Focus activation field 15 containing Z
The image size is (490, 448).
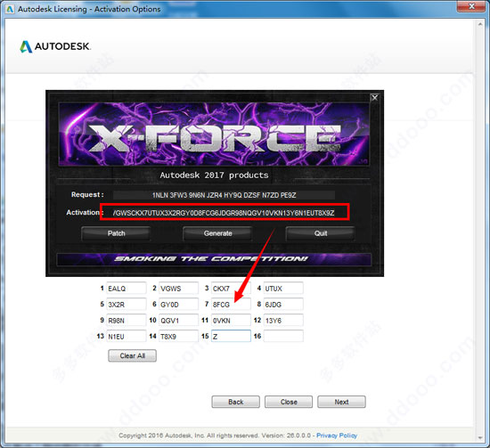(x=231, y=336)
